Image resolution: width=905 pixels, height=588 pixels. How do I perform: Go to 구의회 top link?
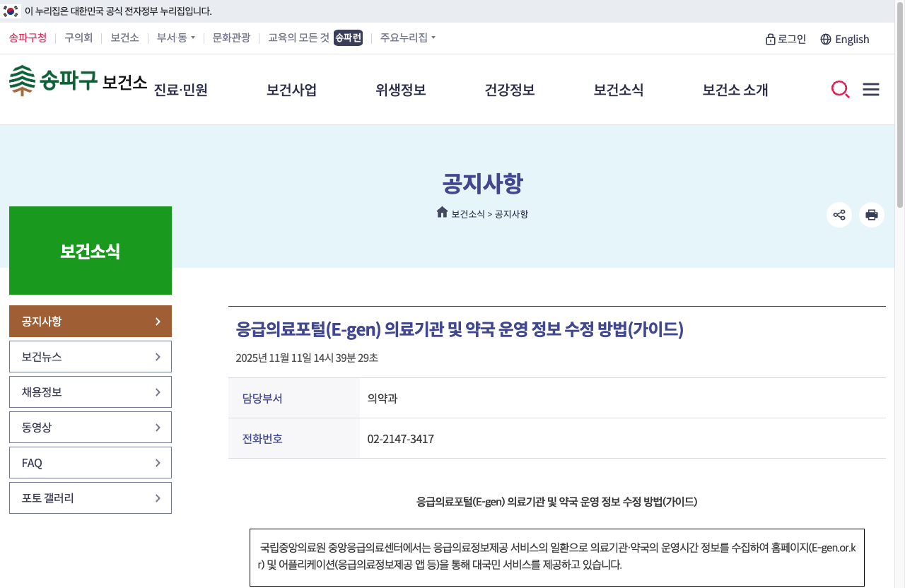[78, 37]
